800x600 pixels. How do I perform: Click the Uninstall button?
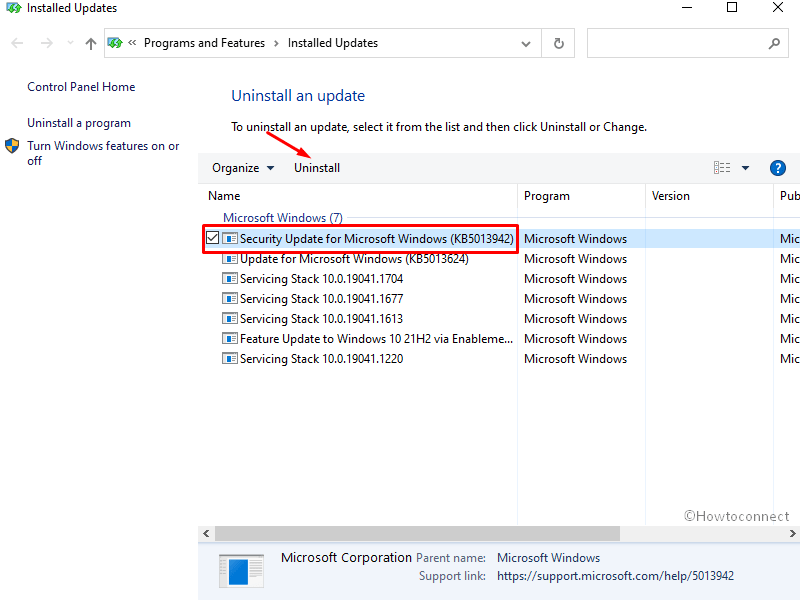pyautogui.click(x=316, y=167)
